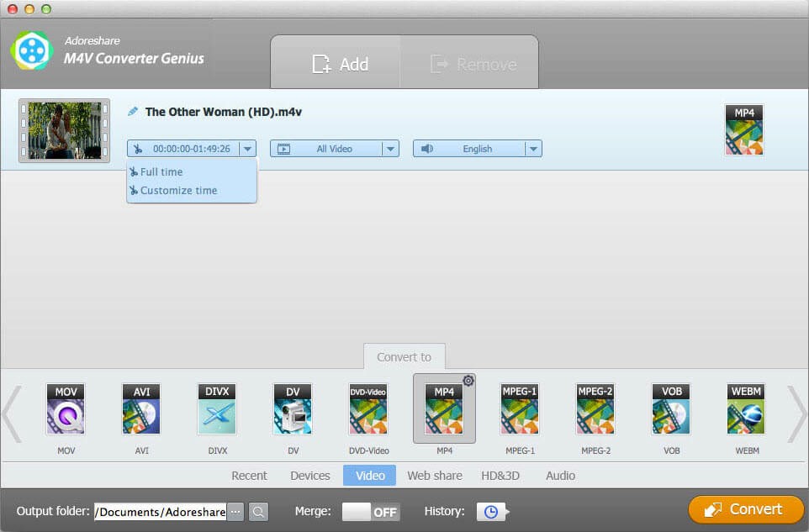Viewport: 809px width, 532px height.
Task: Switch to the Devices tab
Action: coord(310,476)
